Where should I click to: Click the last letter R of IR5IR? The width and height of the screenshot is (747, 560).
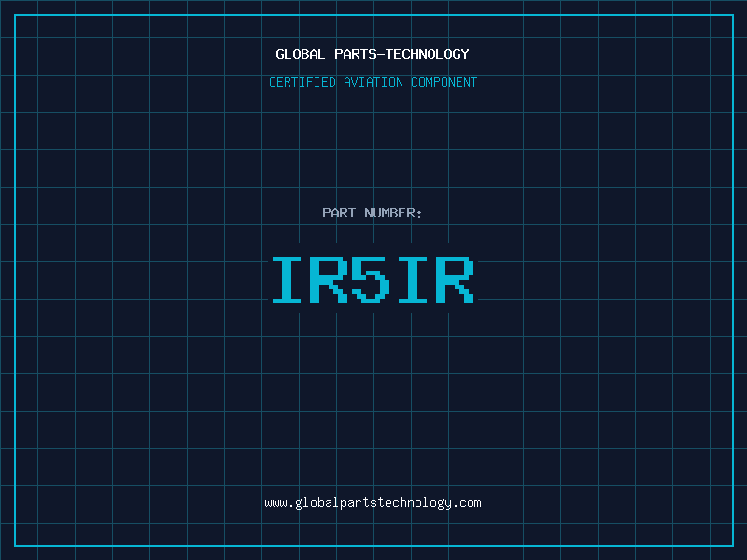(456, 280)
